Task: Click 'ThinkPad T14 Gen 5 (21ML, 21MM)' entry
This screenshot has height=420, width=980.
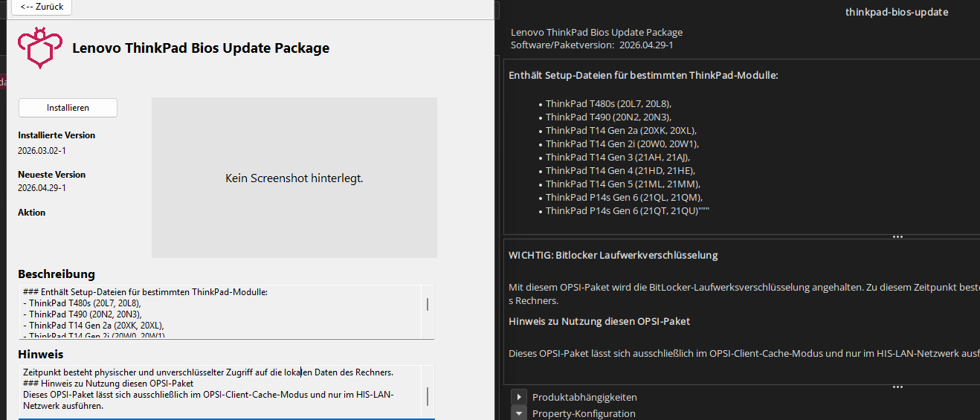Action: pos(623,184)
